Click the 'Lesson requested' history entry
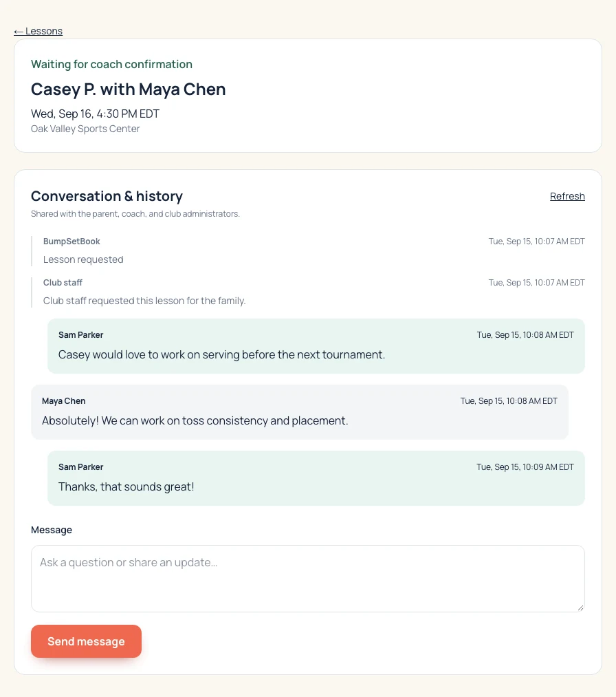The width and height of the screenshot is (616, 697). pyautogui.click(x=308, y=251)
